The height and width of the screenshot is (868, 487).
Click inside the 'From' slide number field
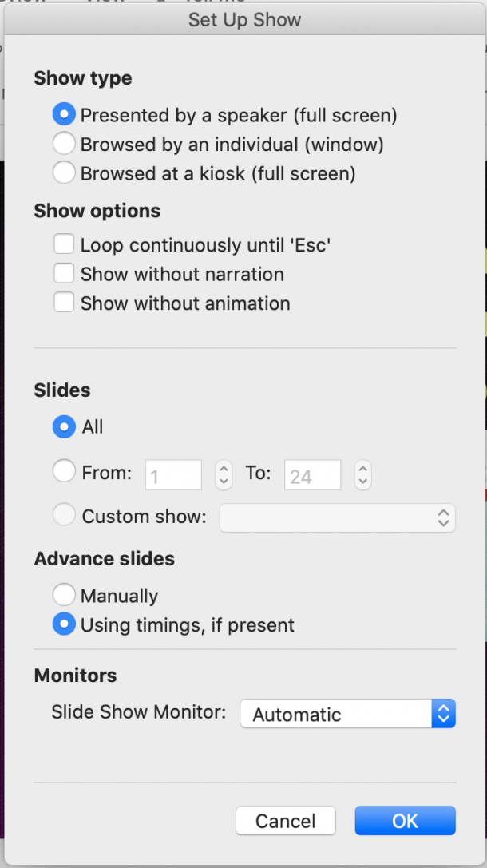coord(173,474)
